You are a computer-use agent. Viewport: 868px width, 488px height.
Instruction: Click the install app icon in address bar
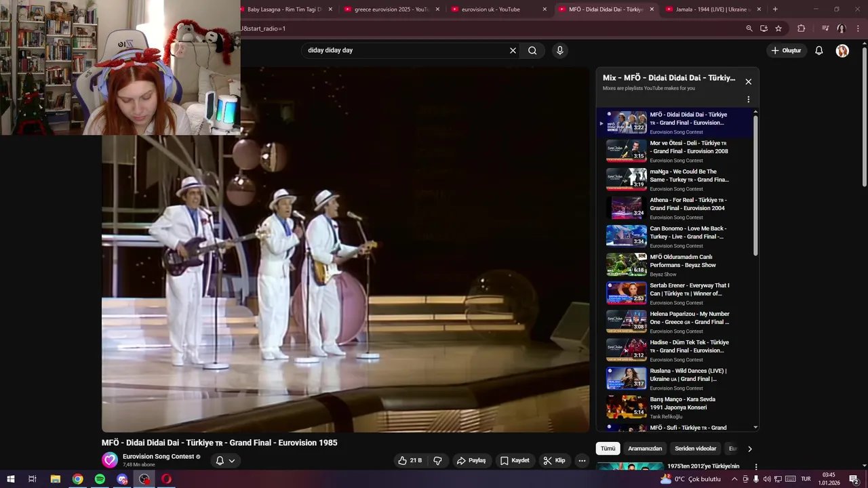pyautogui.click(x=764, y=28)
